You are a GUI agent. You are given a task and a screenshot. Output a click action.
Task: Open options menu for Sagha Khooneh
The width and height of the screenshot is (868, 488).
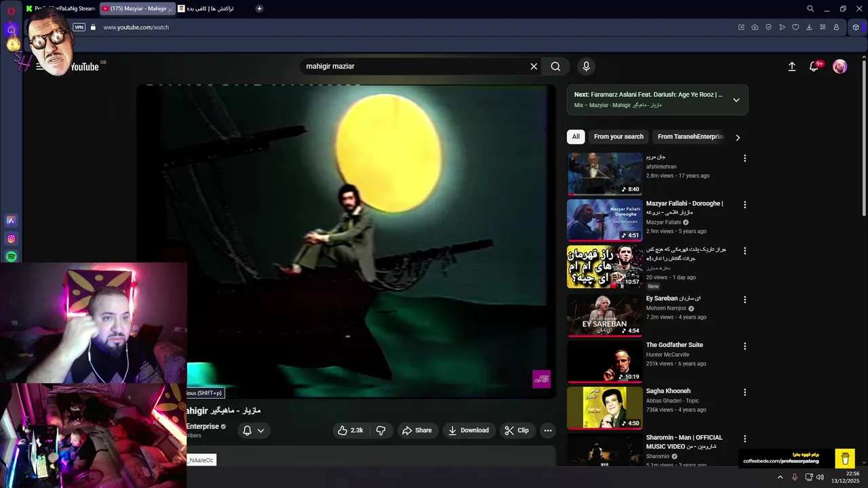pos(745,392)
